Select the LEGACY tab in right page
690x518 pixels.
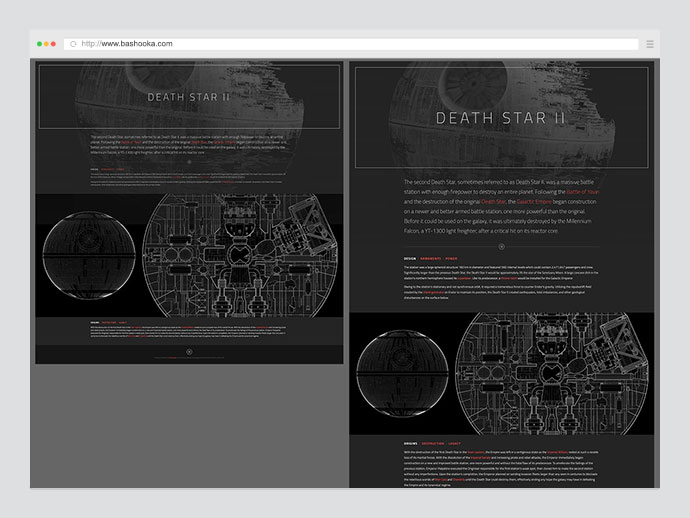pyautogui.click(x=455, y=444)
